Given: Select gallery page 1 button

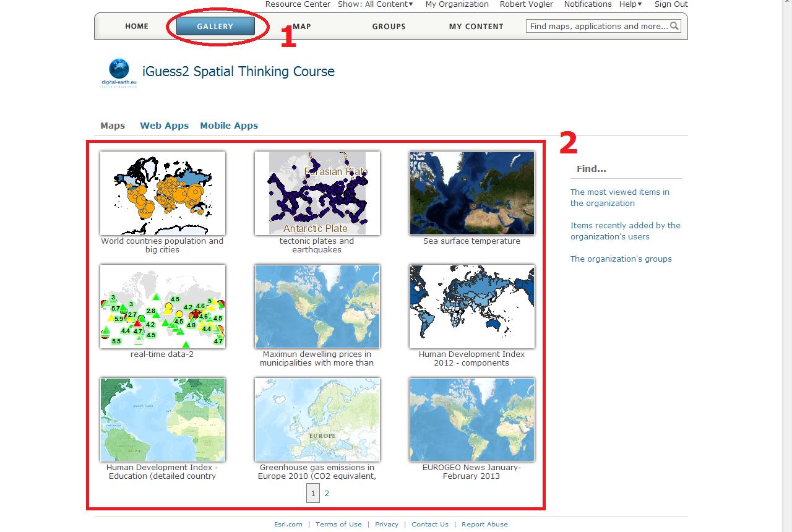Looking at the screenshot, I should point(313,493).
